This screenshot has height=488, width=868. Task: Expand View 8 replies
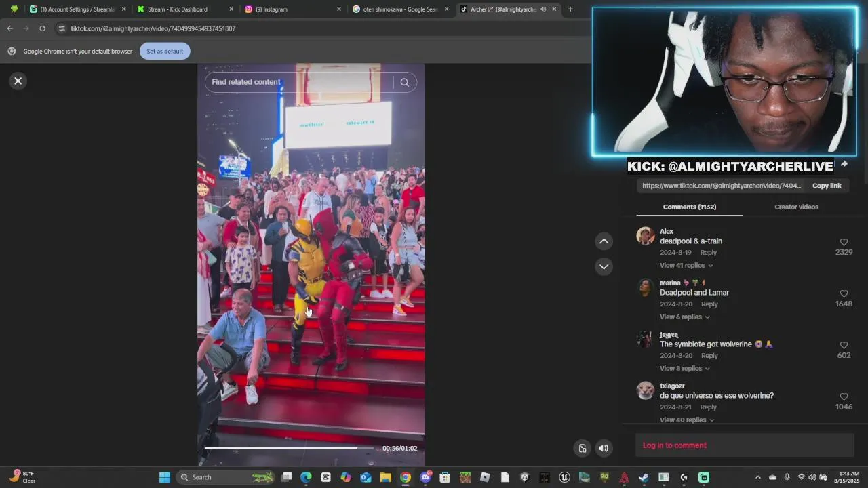point(684,368)
